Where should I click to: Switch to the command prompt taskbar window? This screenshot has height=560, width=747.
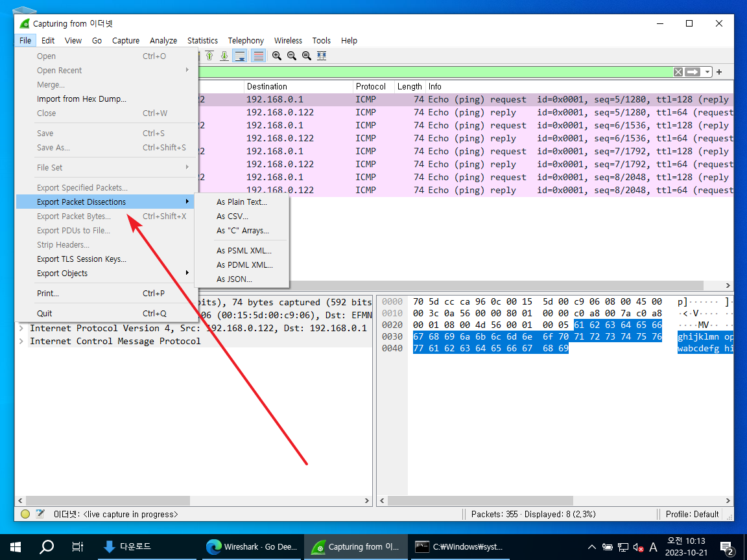click(459, 546)
